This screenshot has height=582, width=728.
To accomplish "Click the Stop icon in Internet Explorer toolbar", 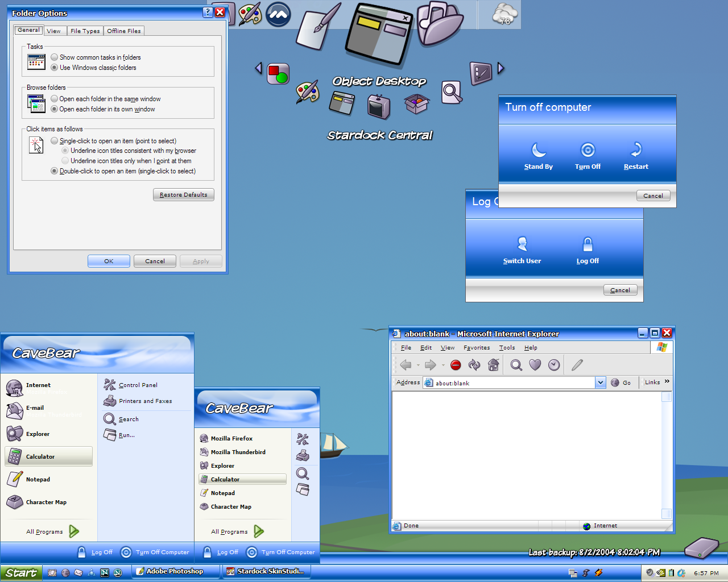I will (x=456, y=365).
